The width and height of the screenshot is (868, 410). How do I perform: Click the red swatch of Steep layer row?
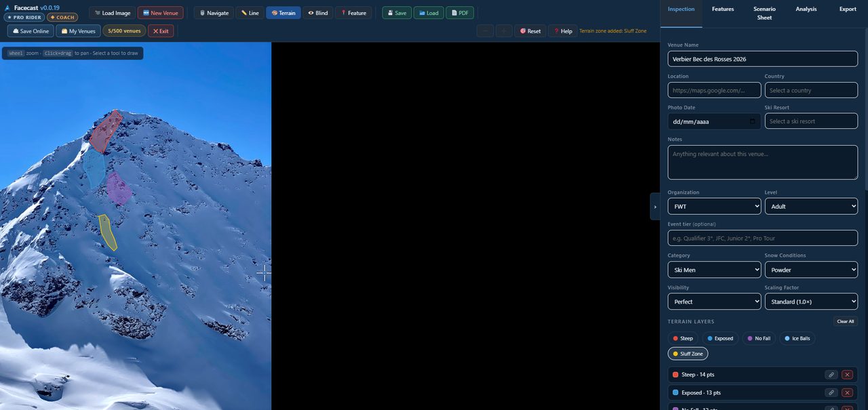[675, 375]
